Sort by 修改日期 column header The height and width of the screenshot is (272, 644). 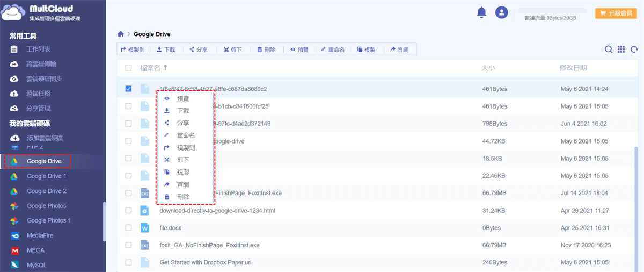pyautogui.click(x=573, y=68)
